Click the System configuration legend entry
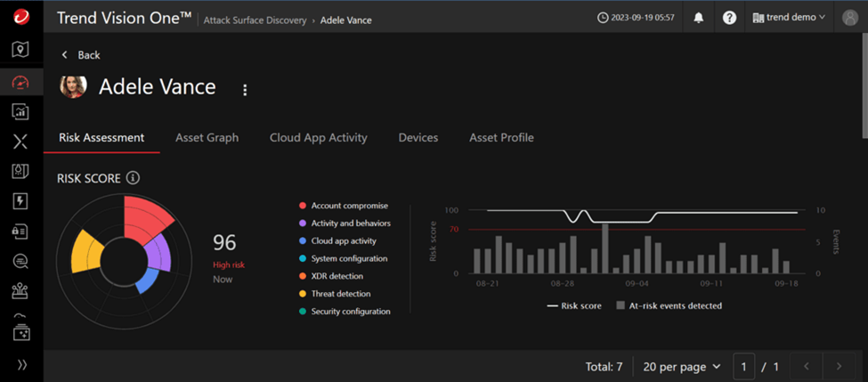868x382 pixels. pyautogui.click(x=344, y=258)
